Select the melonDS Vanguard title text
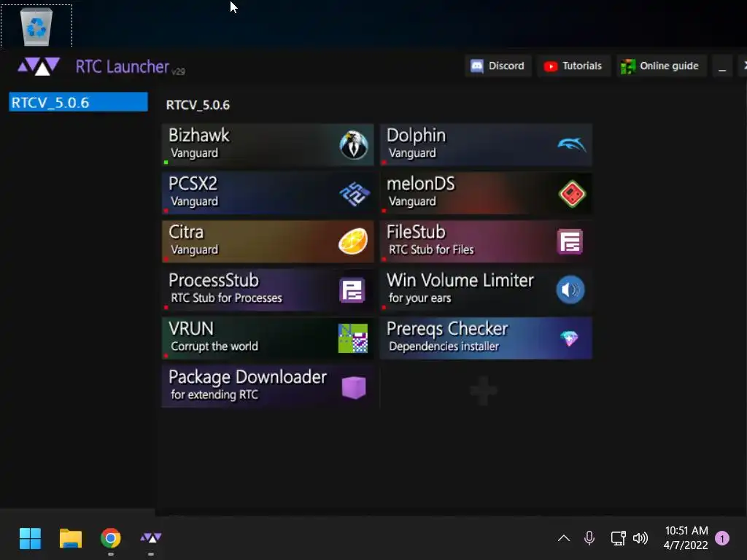This screenshot has height=560, width=747. pyautogui.click(x=421, y=183)
